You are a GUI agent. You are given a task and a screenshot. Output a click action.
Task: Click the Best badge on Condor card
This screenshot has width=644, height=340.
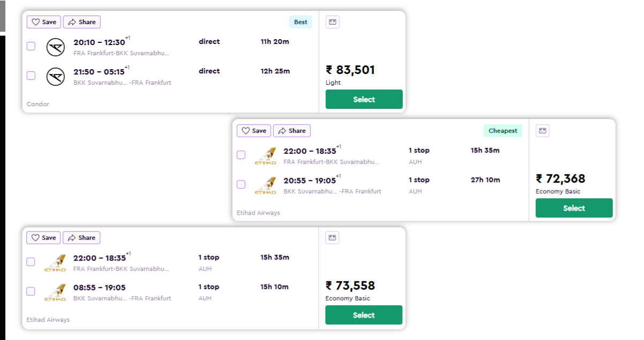tap(301, 22)
